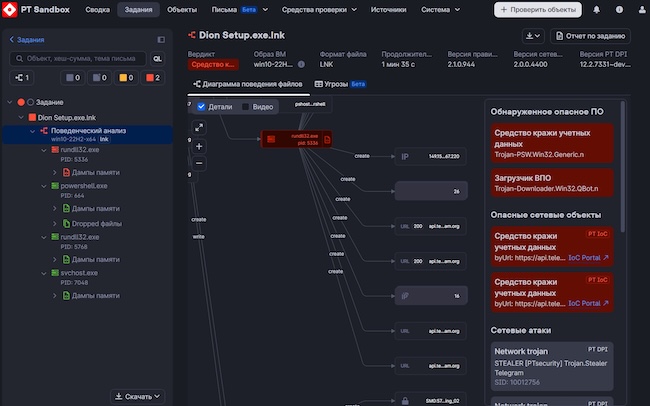This screenshot has width=650, height=406.
Task: Filter by the first gray square counter
Action: 73,78
